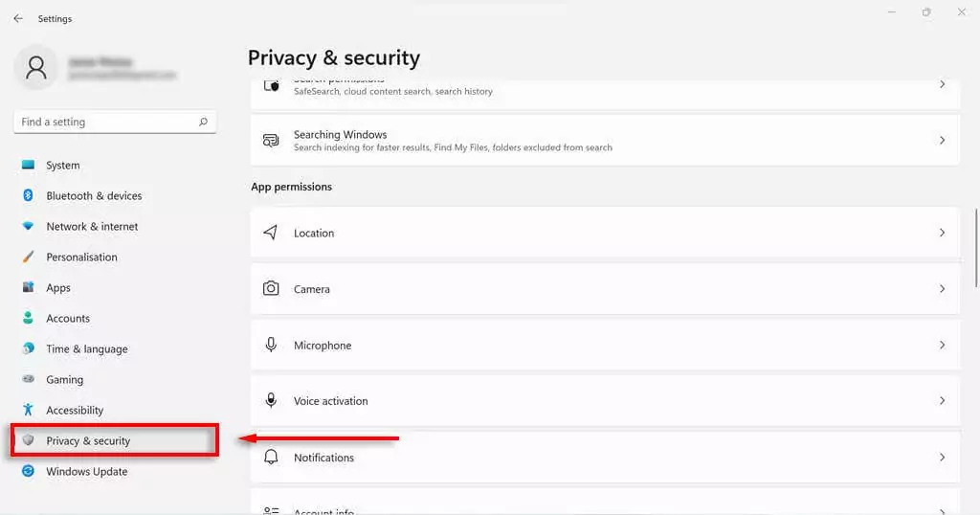Click the Network & internet wifi icon

[x=28, y=227]
